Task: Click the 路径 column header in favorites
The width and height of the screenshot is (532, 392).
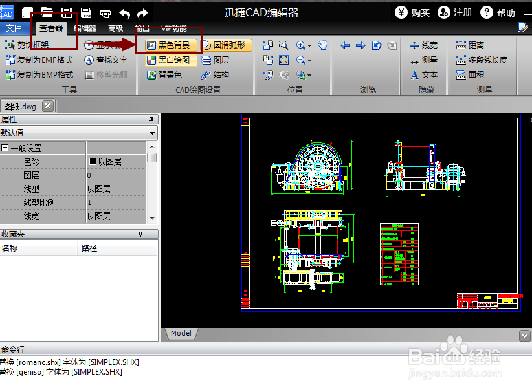Action: tap(117, 248)
